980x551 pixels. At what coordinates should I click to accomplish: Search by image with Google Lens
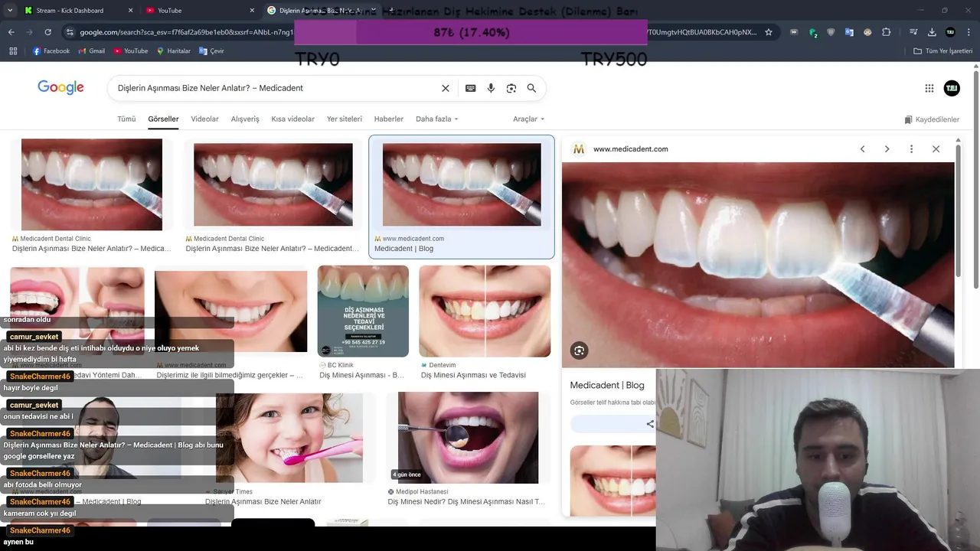pyautogui.click(x=511, y=88)
